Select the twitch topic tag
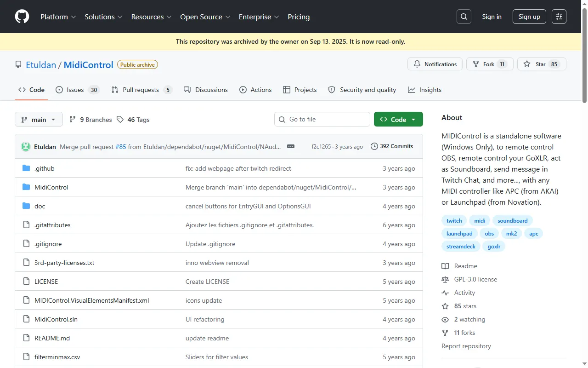This screenshot has height=368, width=588. [454, 221]
